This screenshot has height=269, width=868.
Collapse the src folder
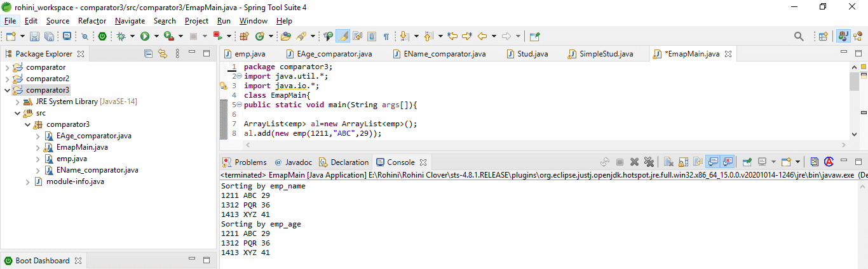[17, 113]
